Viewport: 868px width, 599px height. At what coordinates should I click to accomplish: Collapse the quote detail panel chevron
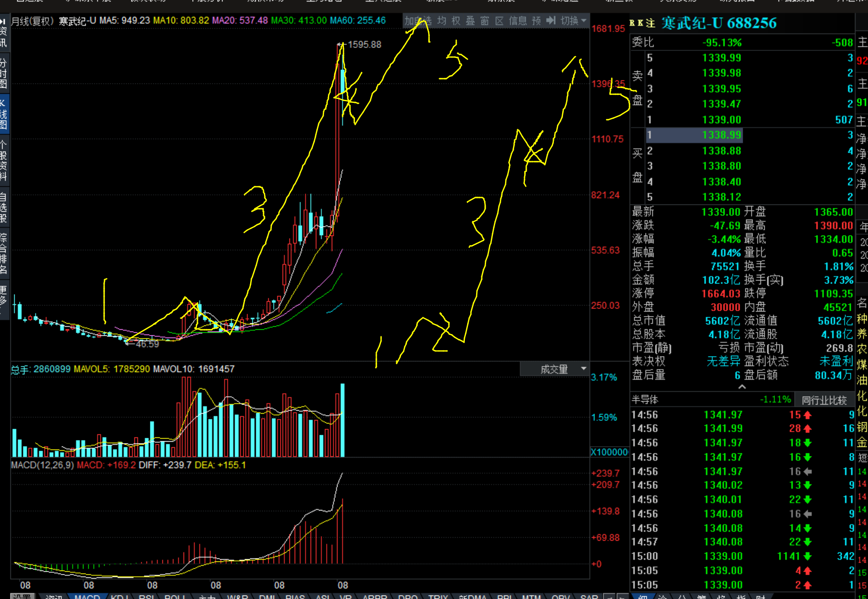point(742,387)
